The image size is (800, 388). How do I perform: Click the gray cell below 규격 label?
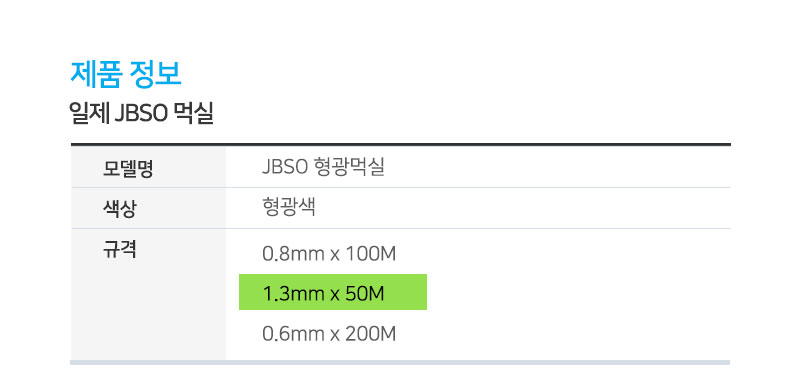point(148,311)
